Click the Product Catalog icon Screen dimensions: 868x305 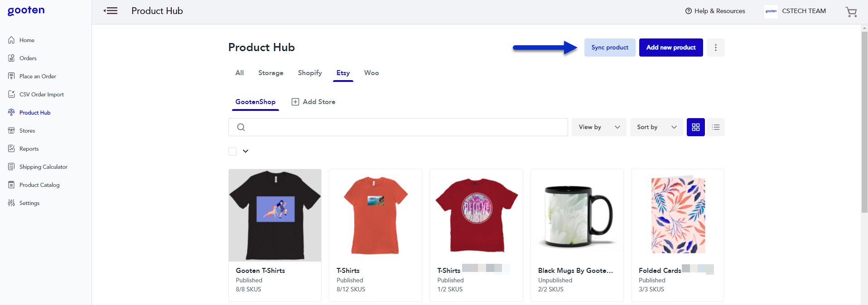(11, 185)
